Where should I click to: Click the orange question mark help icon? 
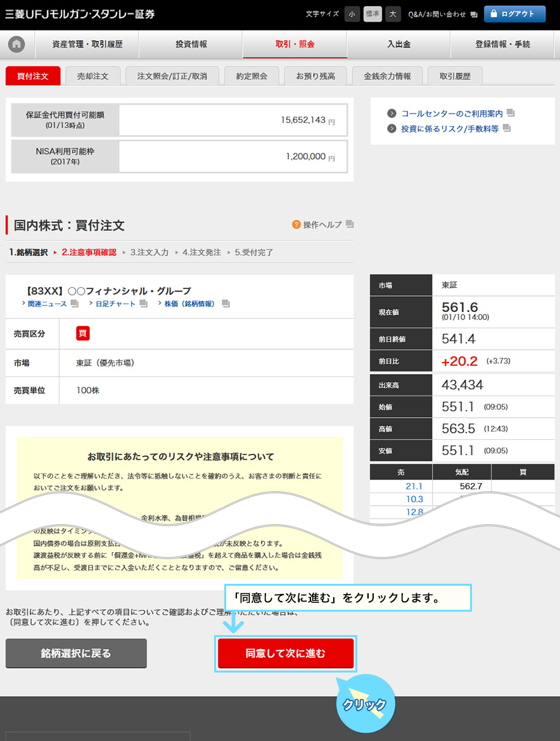[x=296, y=224]
